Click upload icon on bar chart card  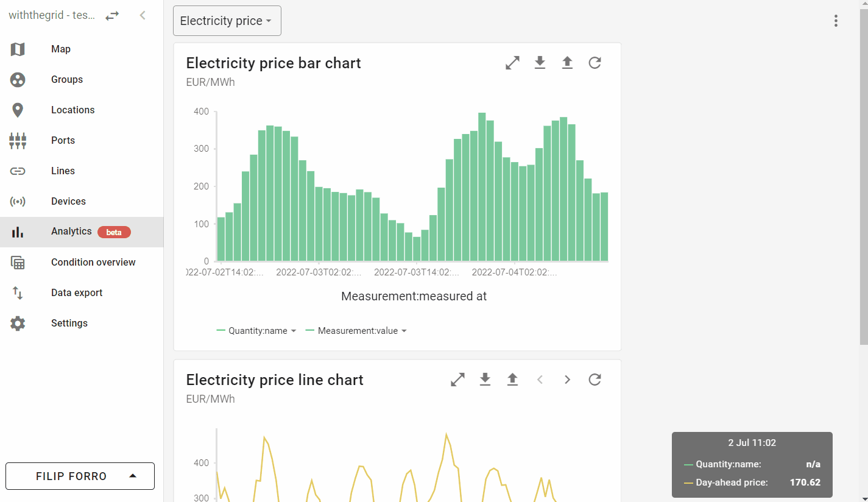click(x=567, y=63)
